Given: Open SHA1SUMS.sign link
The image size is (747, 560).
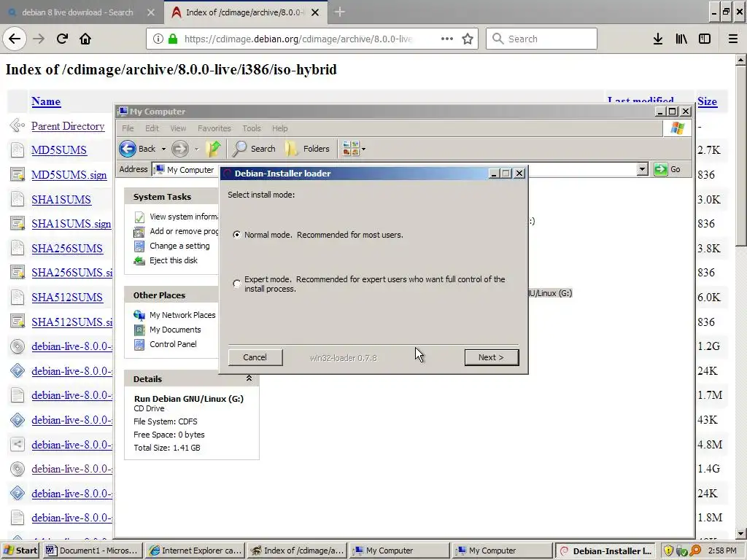Looking at the screenshot, I should click(71, 224).
